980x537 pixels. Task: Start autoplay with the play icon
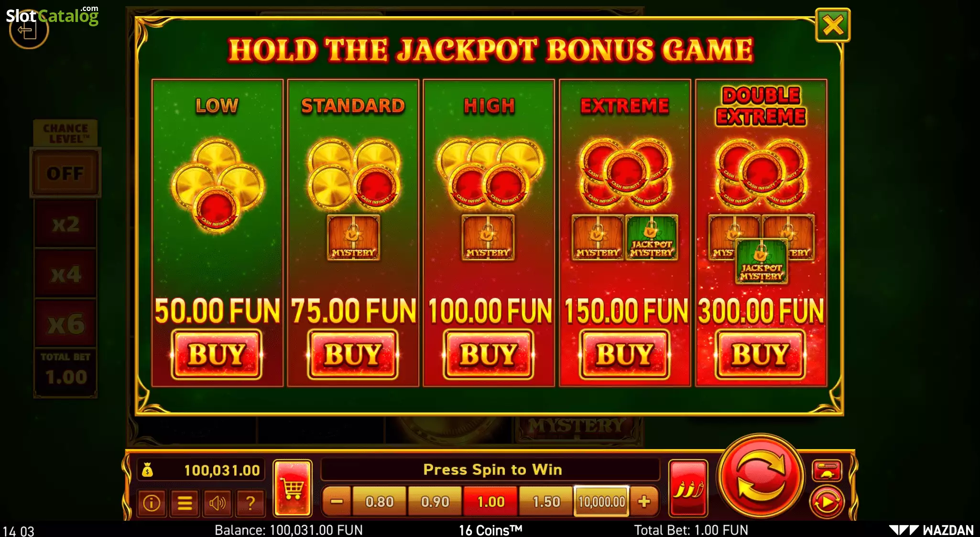point(827,502)
